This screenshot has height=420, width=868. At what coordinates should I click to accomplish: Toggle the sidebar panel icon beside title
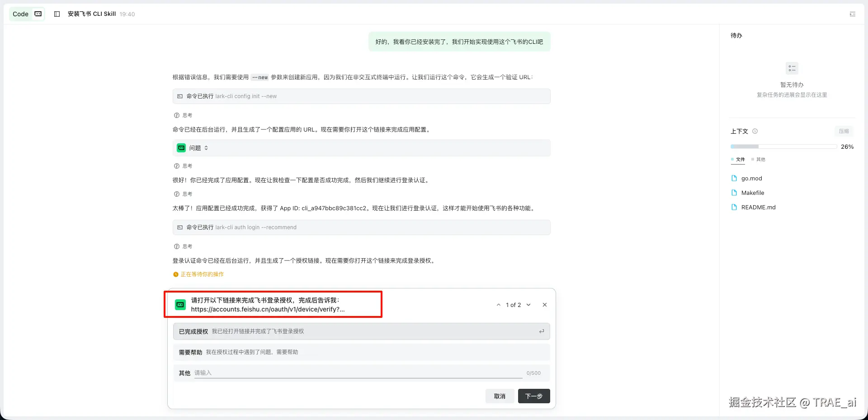click(57, 14)
